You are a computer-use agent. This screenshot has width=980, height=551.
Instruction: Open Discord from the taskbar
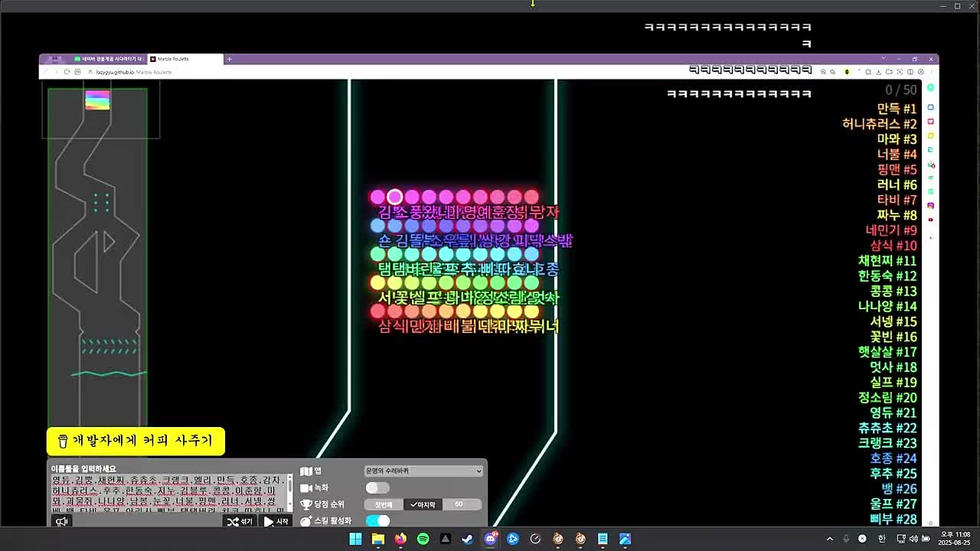[x=491, y=539]
